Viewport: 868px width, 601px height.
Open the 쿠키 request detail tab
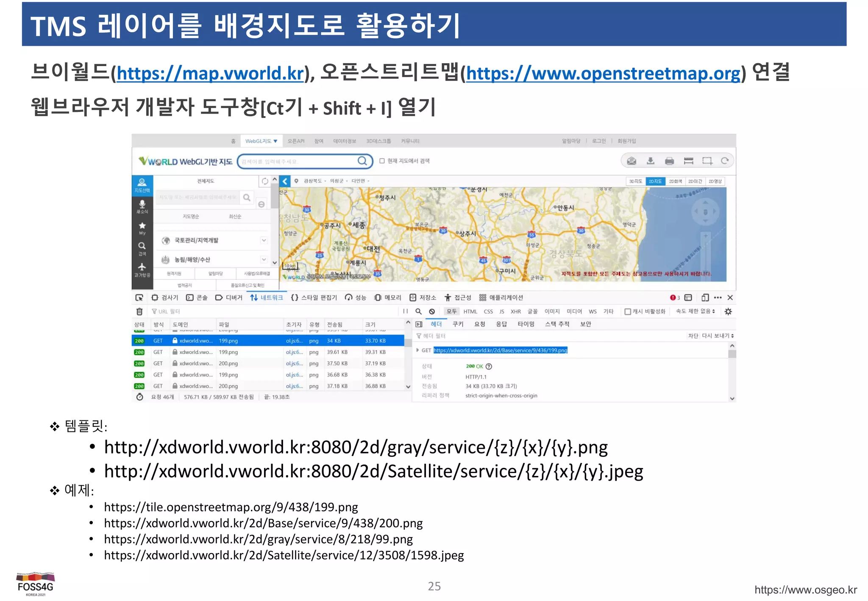(x=458, y=324)
